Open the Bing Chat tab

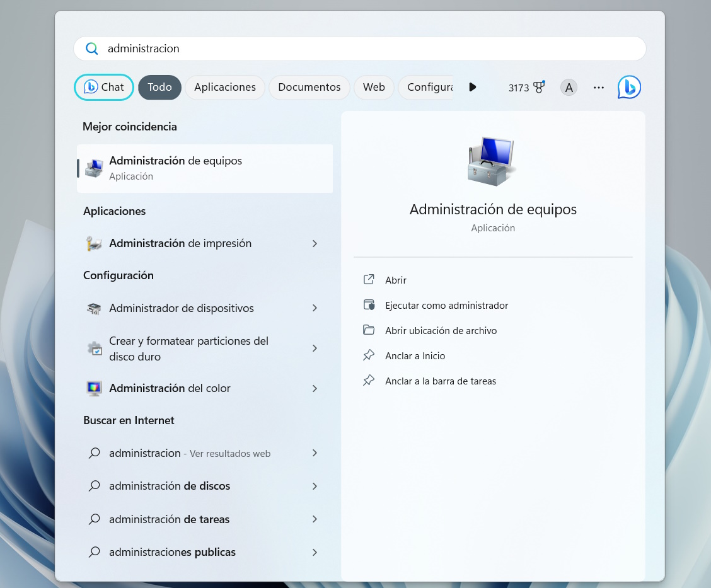[x=104, y=87]
